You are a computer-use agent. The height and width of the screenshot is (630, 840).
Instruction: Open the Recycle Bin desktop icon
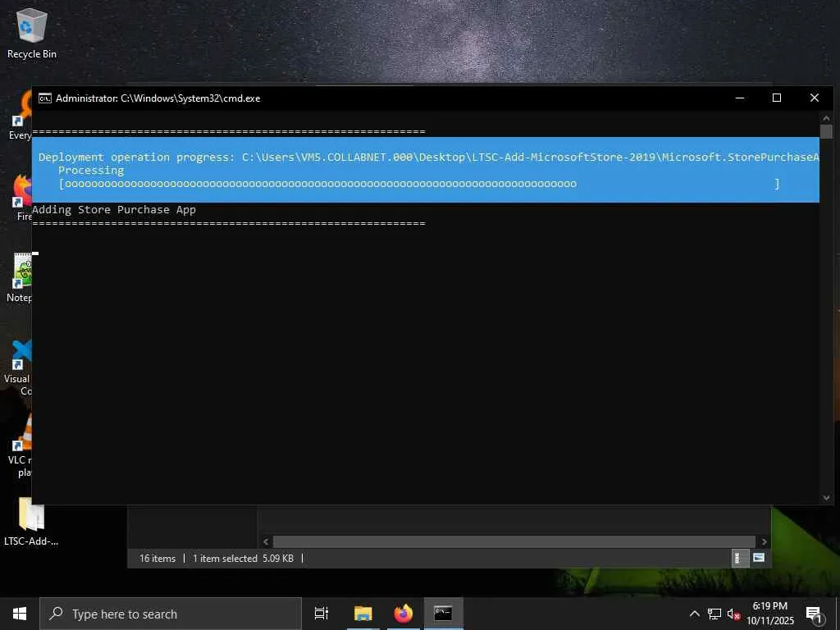pyautogui.click(x=32, y=33)
